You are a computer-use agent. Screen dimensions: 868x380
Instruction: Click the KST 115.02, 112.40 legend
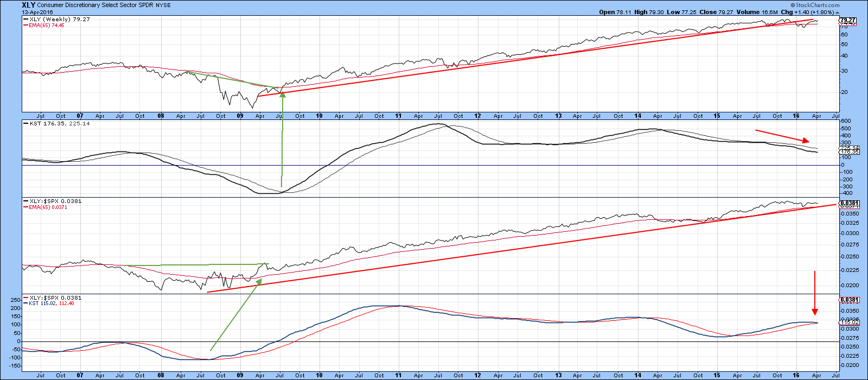tap(49, 303)
